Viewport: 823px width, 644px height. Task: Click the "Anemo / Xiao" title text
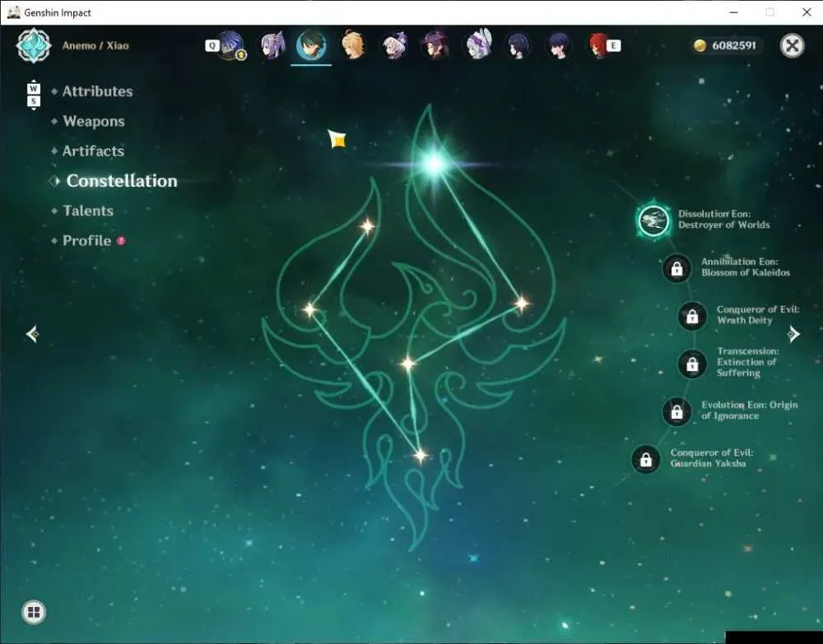tap(95, 45)
